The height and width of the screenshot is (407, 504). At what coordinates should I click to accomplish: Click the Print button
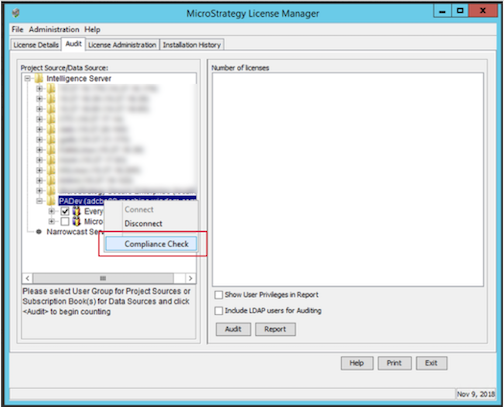coord(394,363)
